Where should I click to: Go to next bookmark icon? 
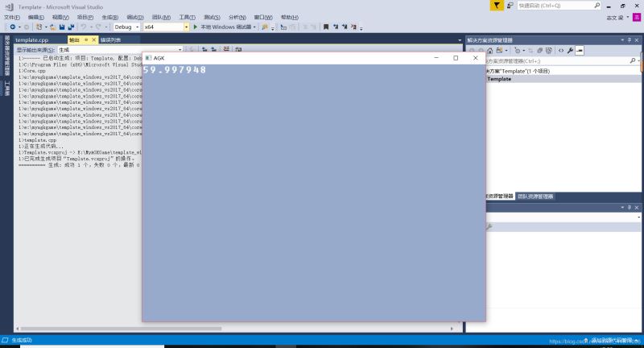click(x=345, y=27)
